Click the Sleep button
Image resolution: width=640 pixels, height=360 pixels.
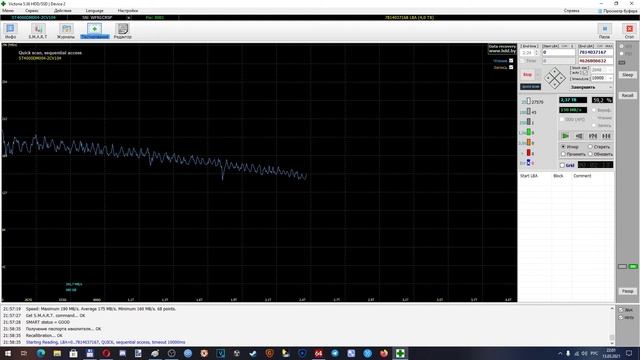coord(627,75)
